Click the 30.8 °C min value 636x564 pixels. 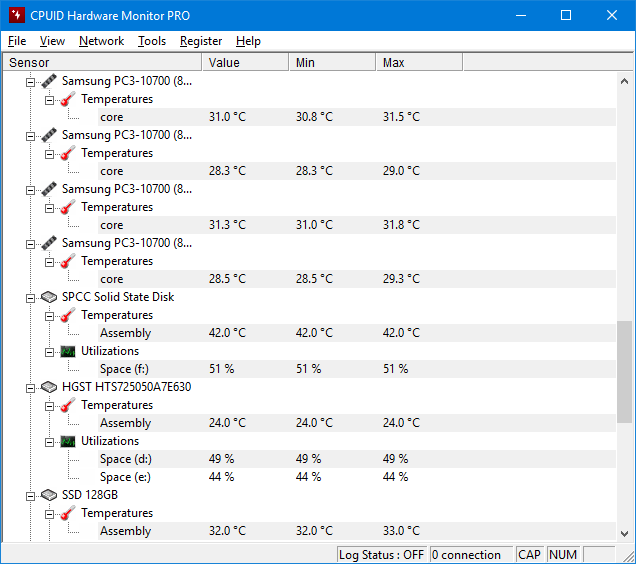click(x=314, y=117)
